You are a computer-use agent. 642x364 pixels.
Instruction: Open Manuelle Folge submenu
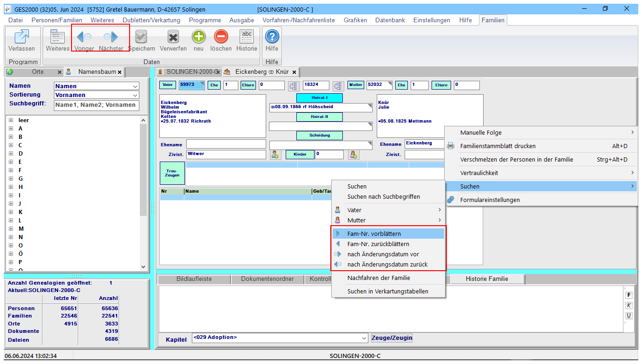coord(541,132)
